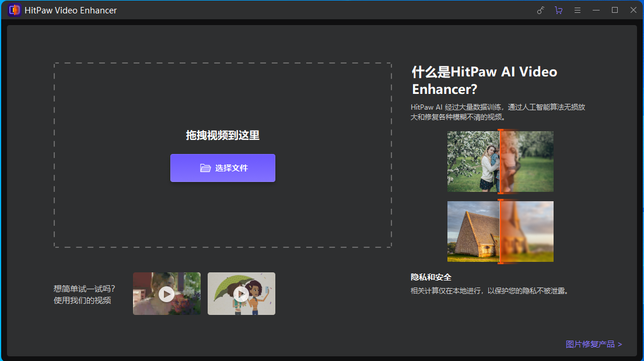Close the HitPaw Video Enhancer window
Image resolution: width=644 pixels, height=361 pixels.
point(633,10)
